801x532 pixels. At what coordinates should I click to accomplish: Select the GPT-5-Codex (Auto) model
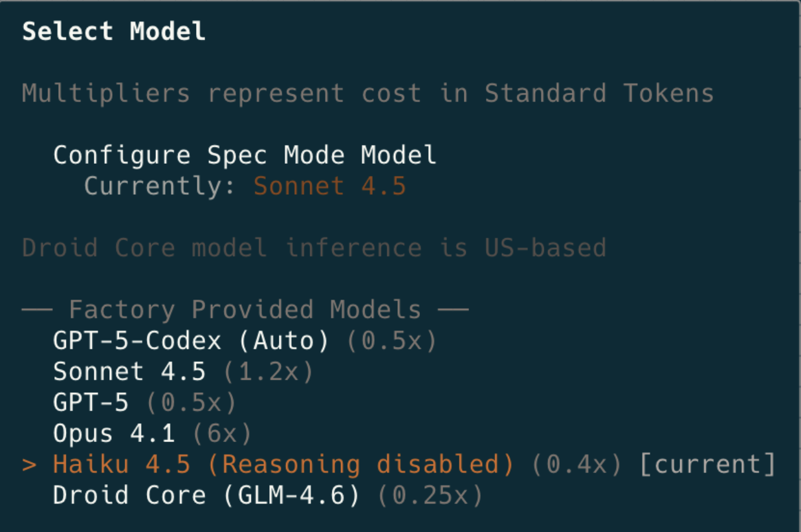point(191,341)
